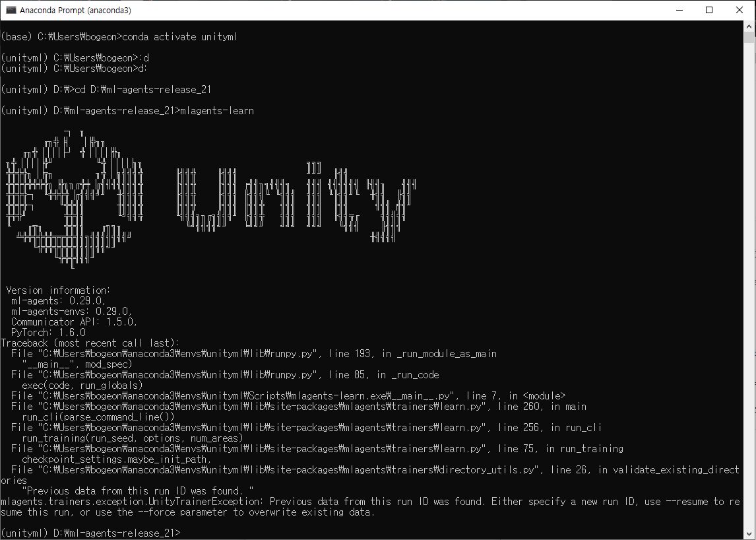Image resolution: width=756 pixels, height=540 pixels.
Task: Click the 'Version information:' line
Action: tap(58, 290)
